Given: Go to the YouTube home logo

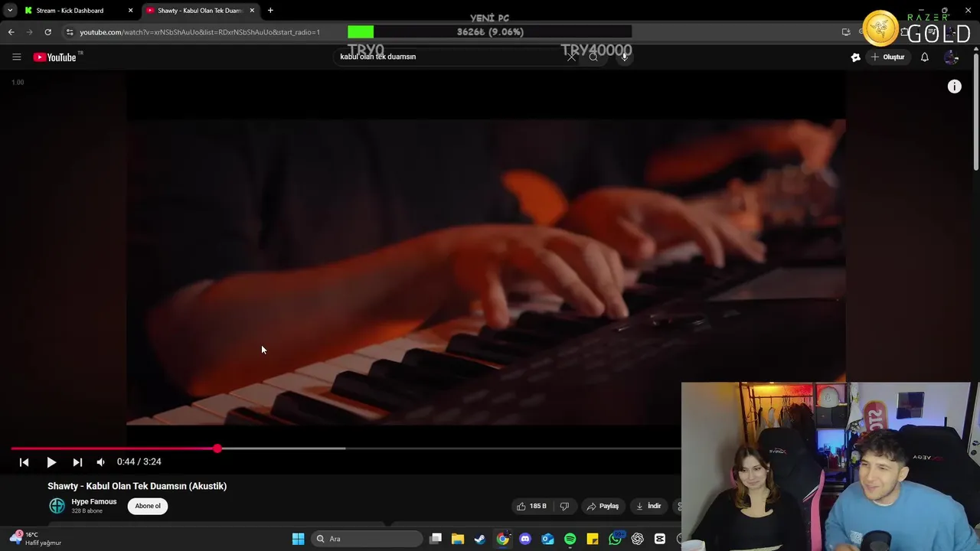Looking at the screenshot, I should [x=55, y=57].
